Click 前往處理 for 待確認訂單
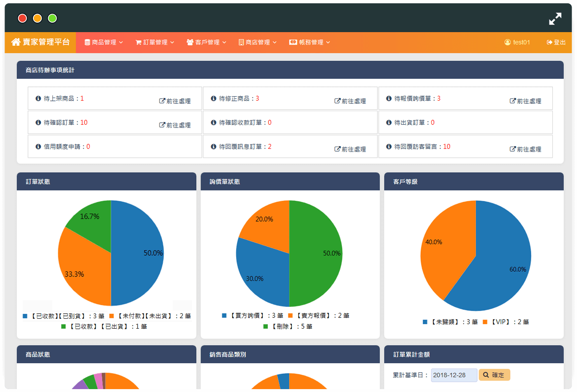Viewport: 577px width, 392px height. 175,125
